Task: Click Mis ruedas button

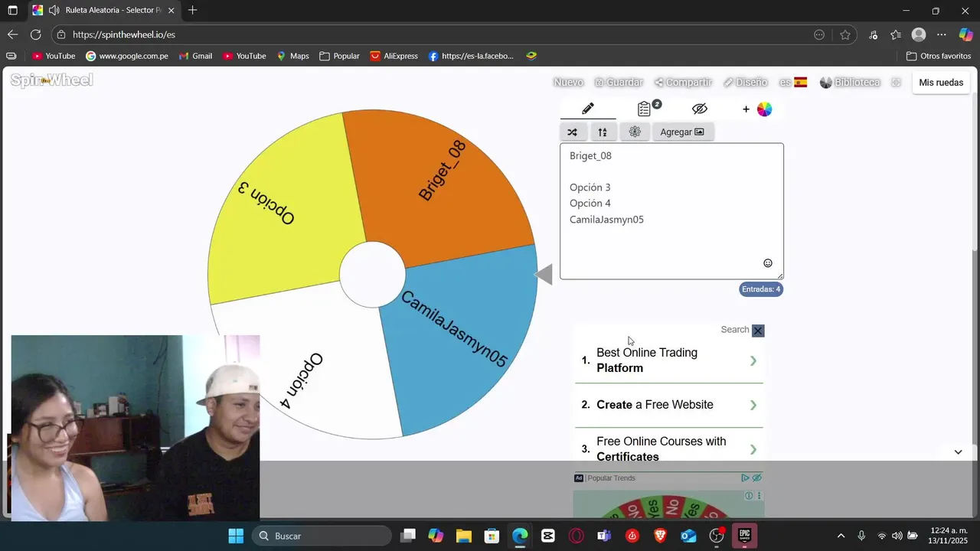Action: click(941, 83)
